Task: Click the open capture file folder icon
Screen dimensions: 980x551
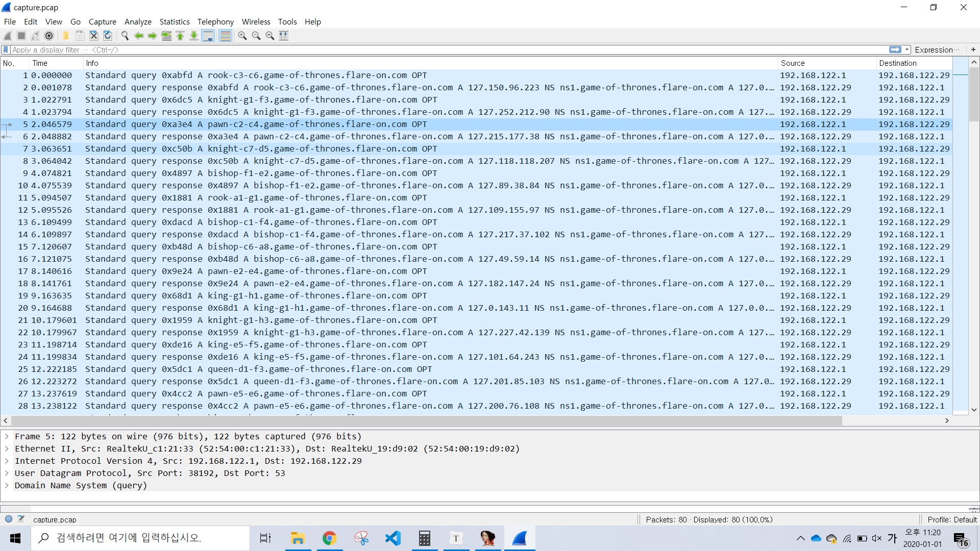Action: [x=66, y=36]
